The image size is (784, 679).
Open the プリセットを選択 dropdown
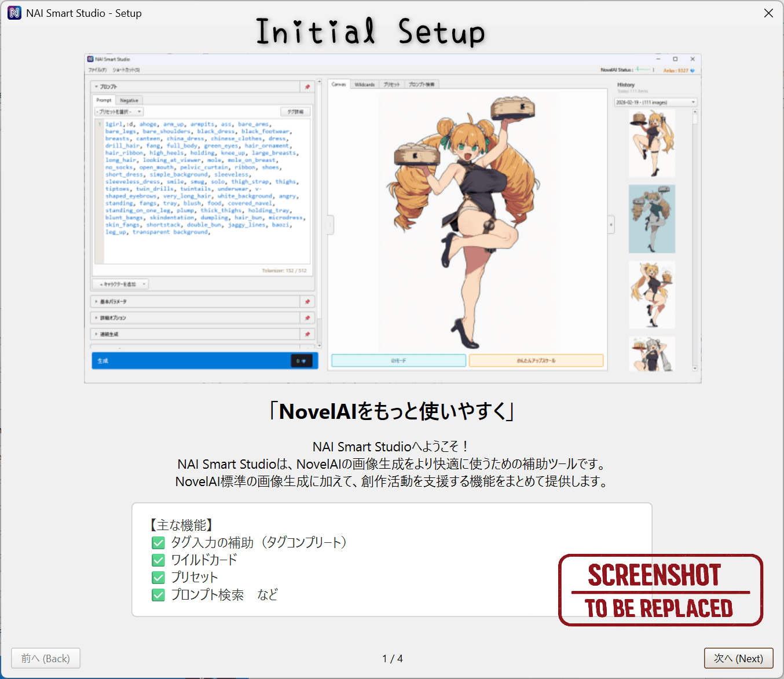118,111
